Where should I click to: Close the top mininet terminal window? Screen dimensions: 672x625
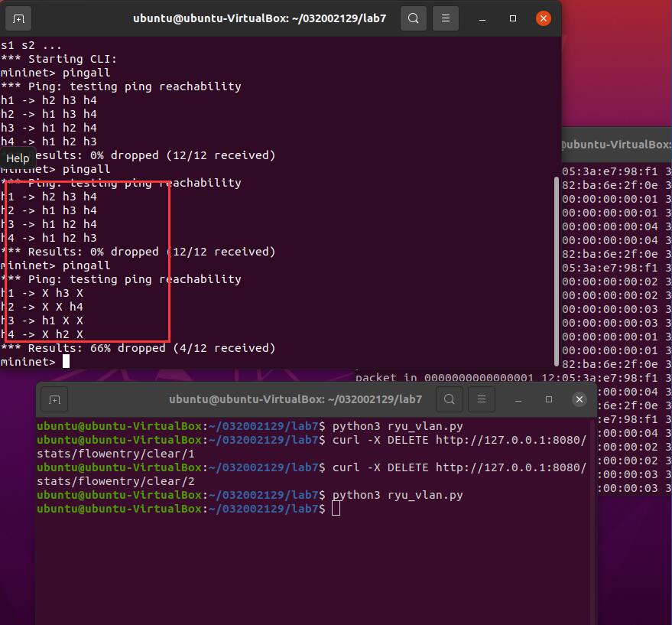pos(544,18)
